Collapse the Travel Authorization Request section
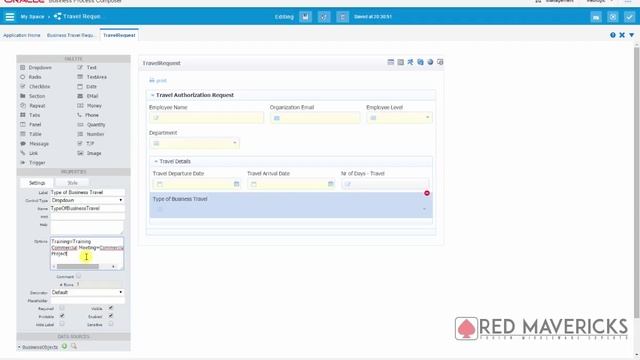 (x=153, y=95)
